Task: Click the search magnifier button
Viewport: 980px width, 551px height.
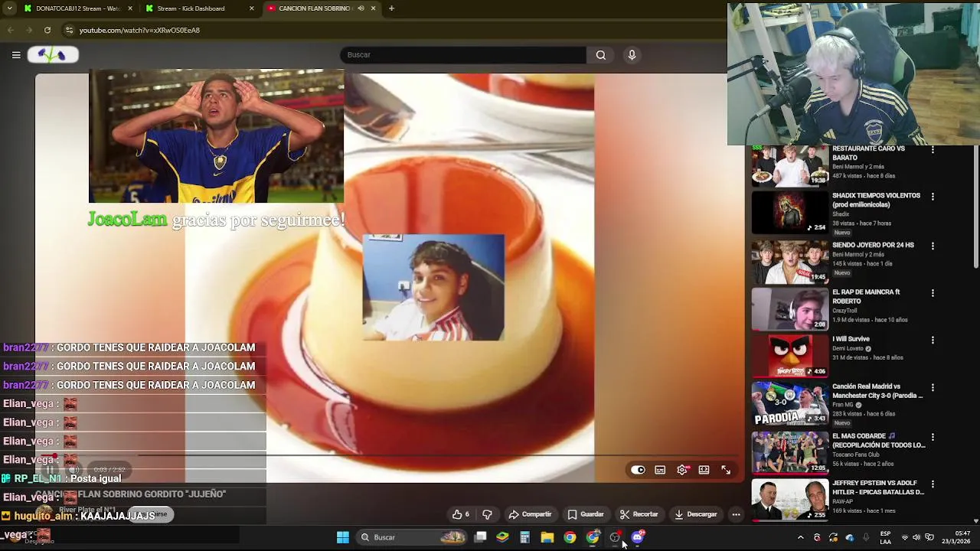Action: coord(601,54)
